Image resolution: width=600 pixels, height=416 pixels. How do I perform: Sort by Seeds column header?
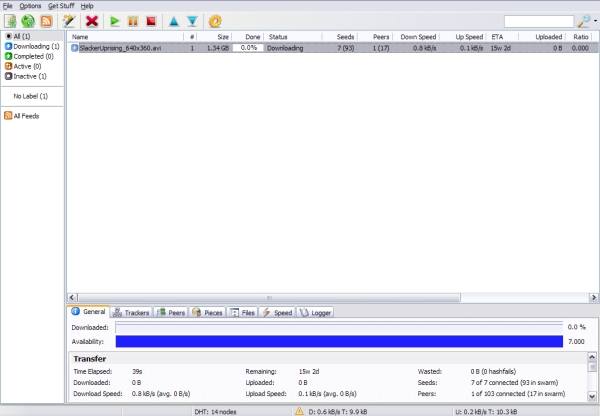coord(340,37)
